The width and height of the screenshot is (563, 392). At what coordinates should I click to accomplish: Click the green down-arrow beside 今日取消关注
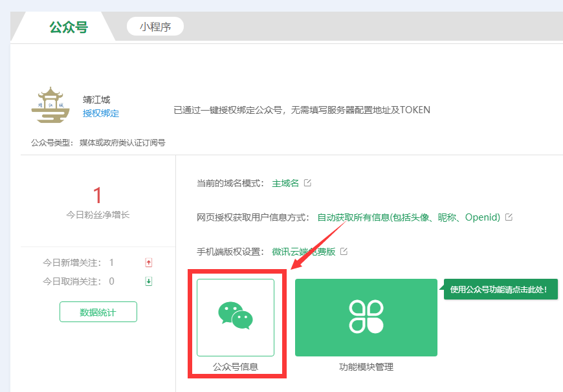148,281
